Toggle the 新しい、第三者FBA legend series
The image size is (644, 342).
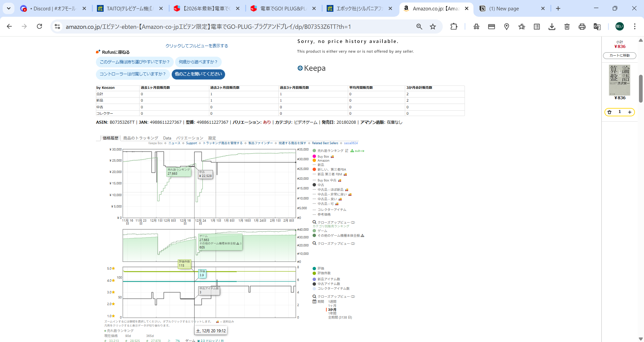[329, 169]
